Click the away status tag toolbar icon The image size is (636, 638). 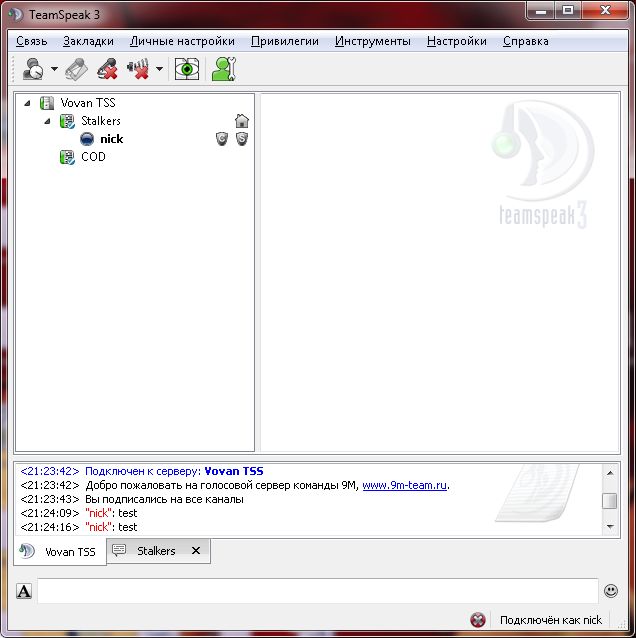click(76, 69)
